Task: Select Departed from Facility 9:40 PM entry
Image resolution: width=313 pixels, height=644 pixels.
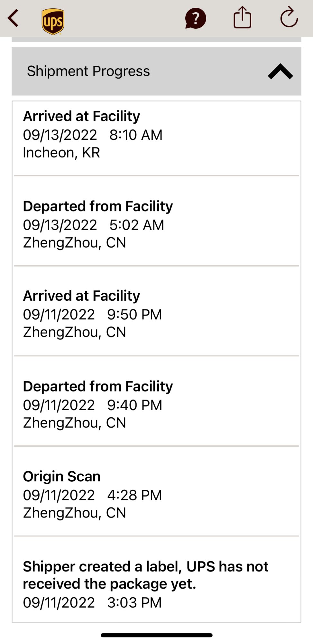Action: (156, 401)
